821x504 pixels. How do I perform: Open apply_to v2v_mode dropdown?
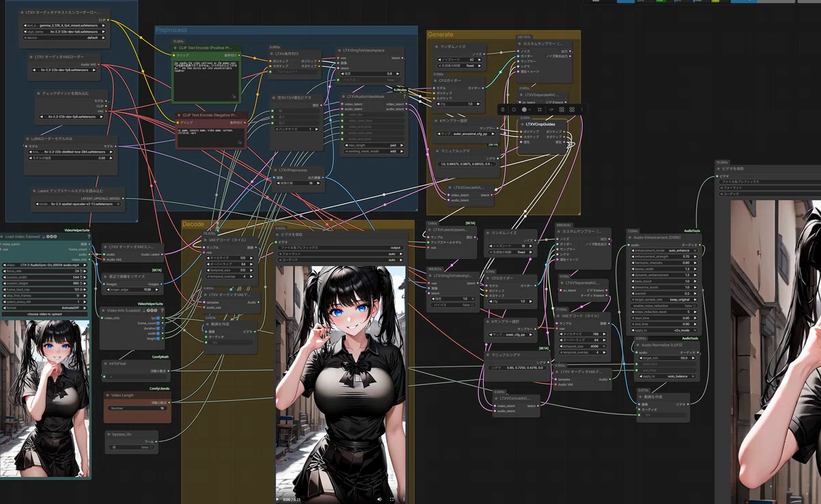664,330
